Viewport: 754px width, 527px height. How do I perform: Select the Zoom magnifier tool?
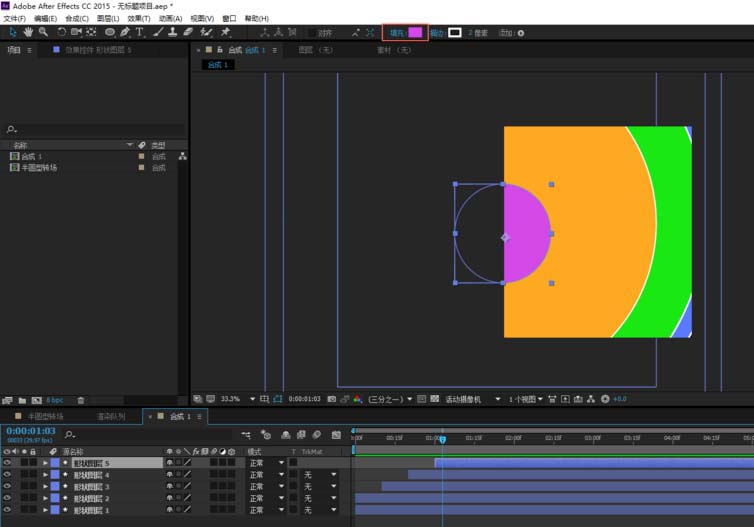click(x=43, y=32)
